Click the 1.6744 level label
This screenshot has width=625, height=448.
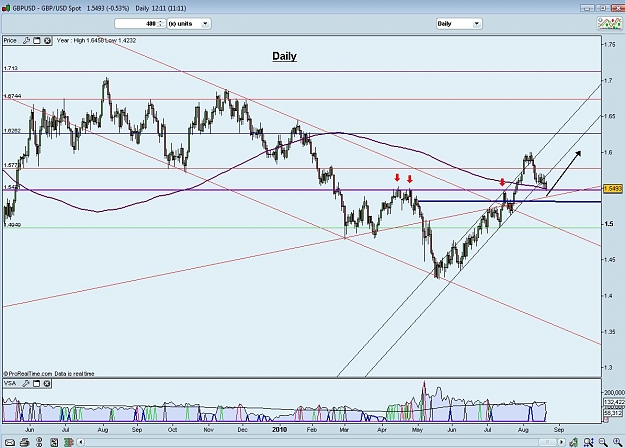click(12, 96)
